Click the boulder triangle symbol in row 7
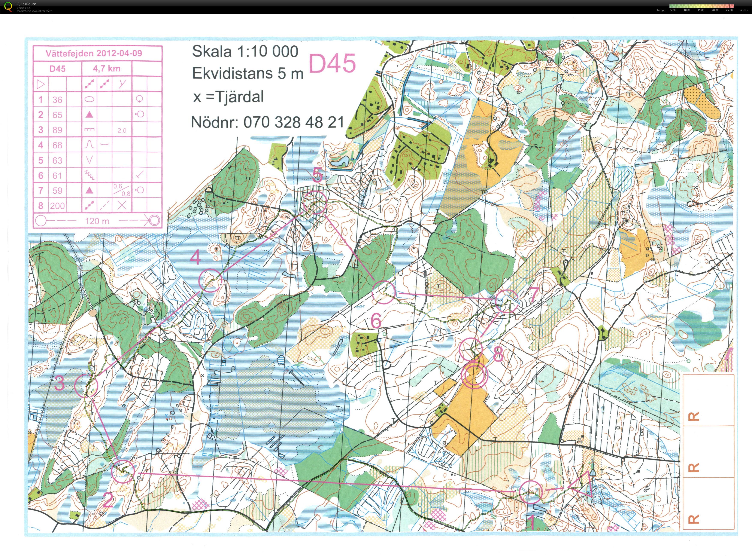The image size is (752, 560). click(90, 190)
